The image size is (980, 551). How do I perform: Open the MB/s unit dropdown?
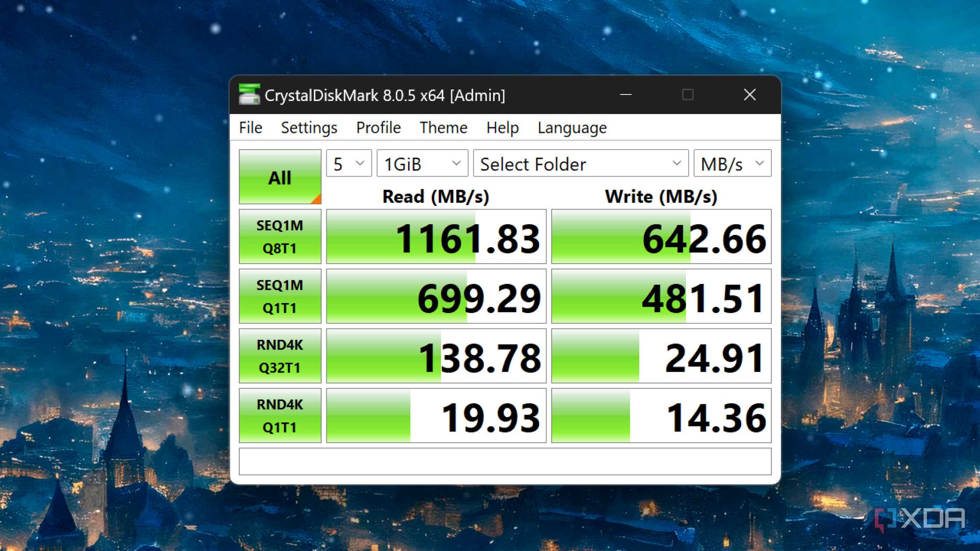pyautogui.click(x=732, y=164)
